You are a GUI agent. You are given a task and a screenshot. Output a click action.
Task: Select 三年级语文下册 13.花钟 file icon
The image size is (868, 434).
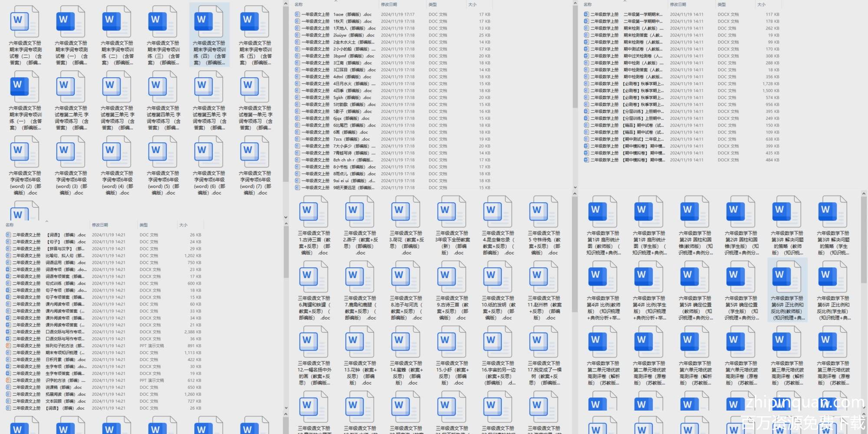[360, 342]
